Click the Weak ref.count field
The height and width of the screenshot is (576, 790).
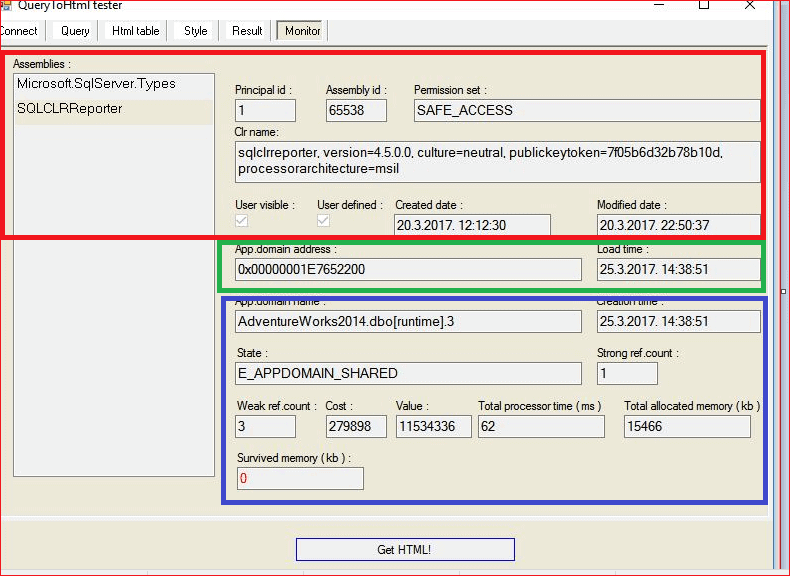click(x=266, y=426)
